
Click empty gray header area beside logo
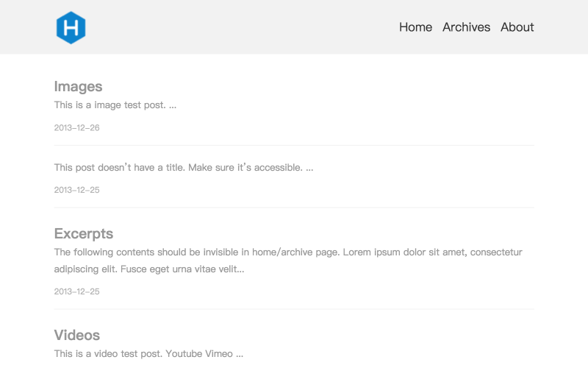(243, 27)
